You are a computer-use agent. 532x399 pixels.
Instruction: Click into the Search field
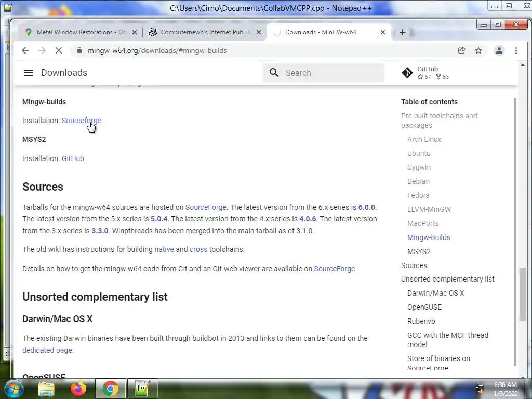[323, 73]
